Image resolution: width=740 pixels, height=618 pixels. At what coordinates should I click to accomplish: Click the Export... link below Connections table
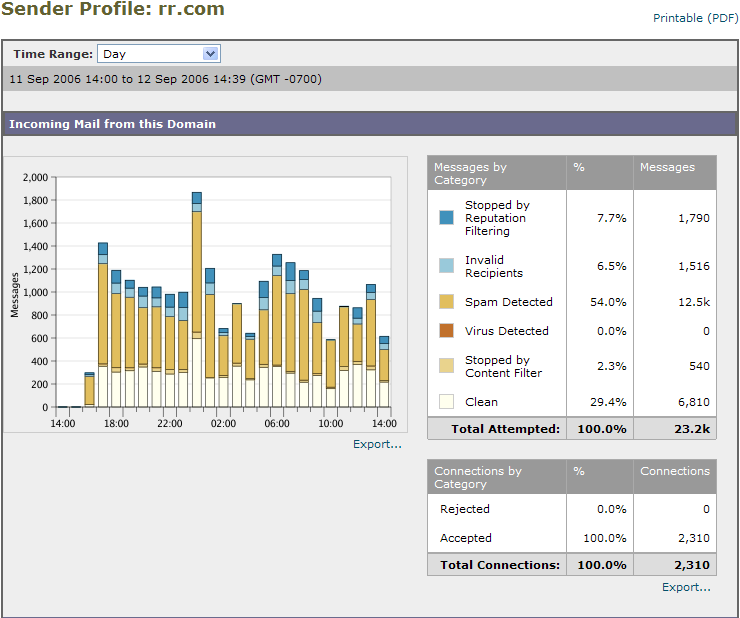point(686,587)
